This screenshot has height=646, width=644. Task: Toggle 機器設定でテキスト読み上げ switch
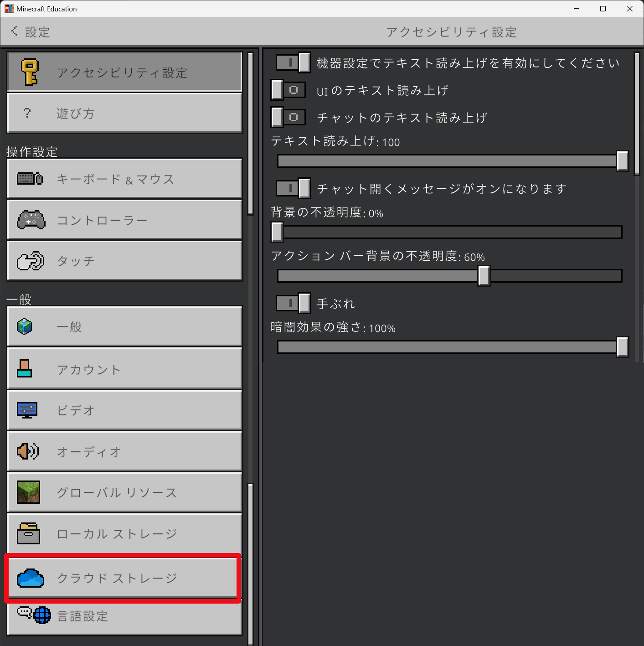pyautogui.click(x=293, y=62)
